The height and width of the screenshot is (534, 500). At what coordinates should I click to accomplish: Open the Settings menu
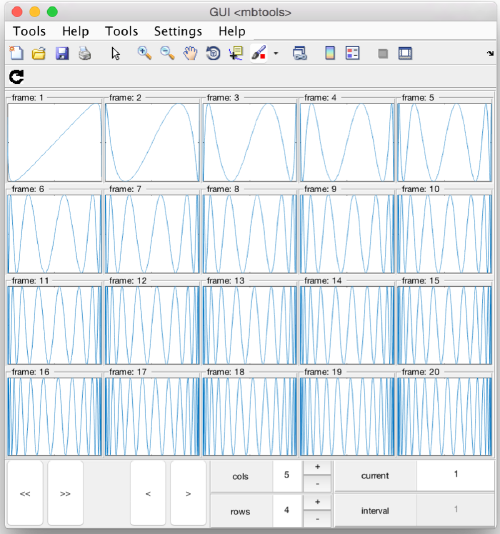[178, 31]
